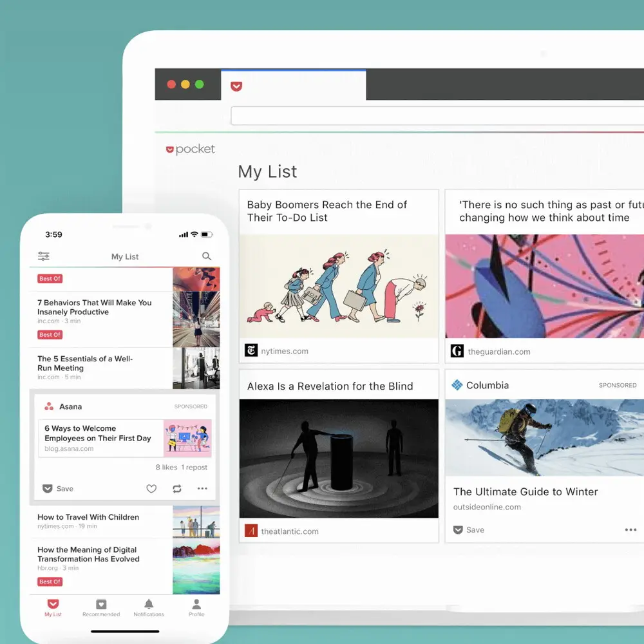644x644 pixels.
Task: Tap the search magnifier icon on phone
Action: click(207, 256)
